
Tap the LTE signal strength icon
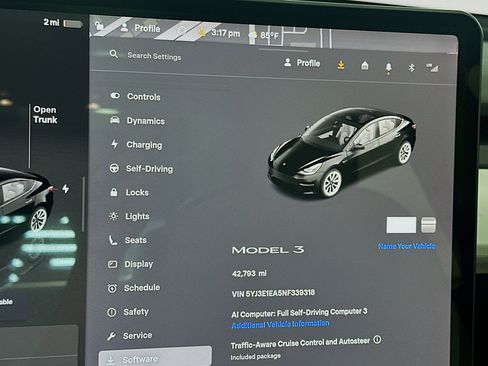click(432, 68)
